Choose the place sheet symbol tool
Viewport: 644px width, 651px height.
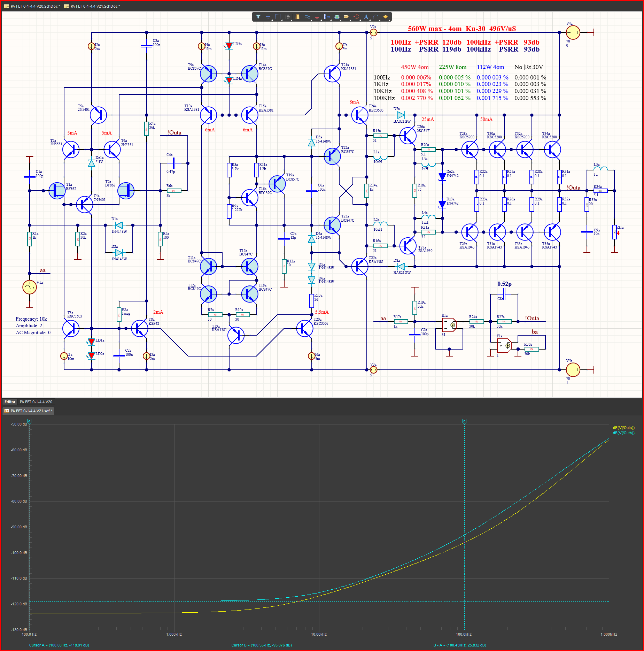(x=337, y=17)
